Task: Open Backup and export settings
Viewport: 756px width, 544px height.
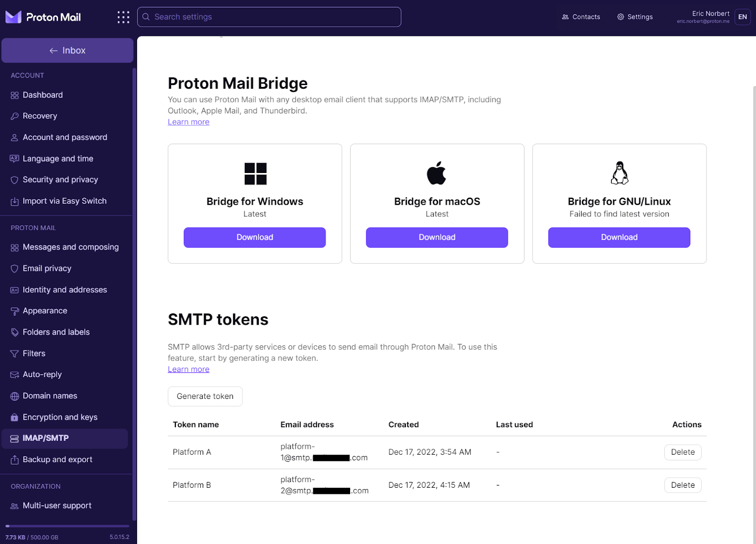Action: click(57, 459)
